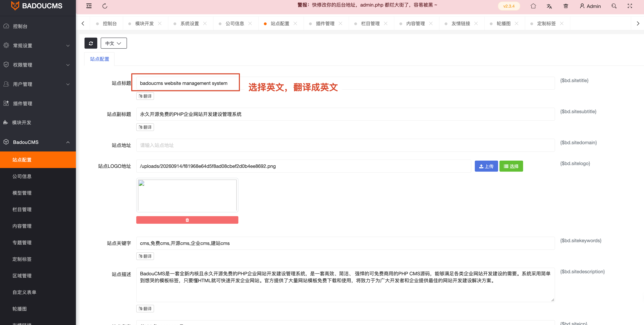Open the language translate icon in header

549,6
